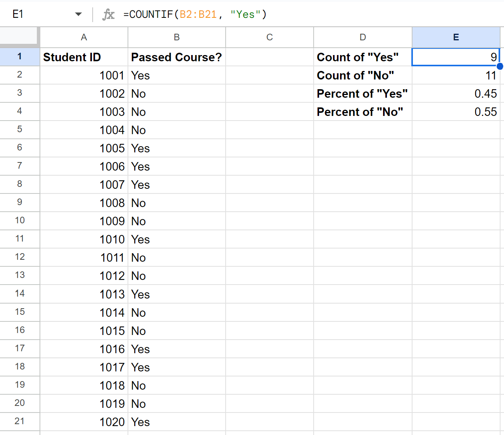Click student ID cell 1019
Screen dimensions: 504x435
coord(84,404)
